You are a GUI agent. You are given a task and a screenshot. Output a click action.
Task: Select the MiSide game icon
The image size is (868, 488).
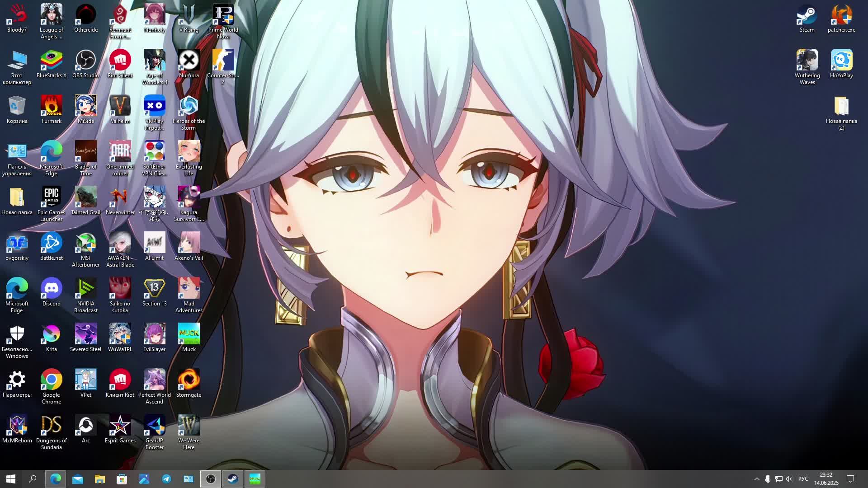86,110
